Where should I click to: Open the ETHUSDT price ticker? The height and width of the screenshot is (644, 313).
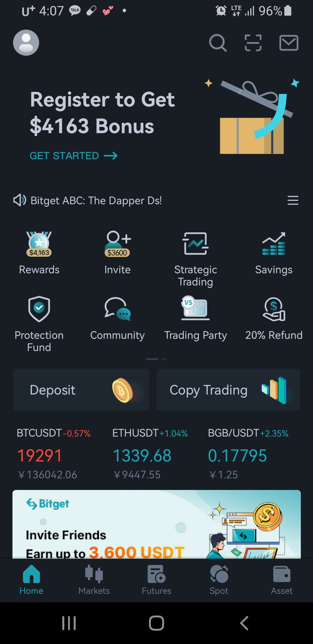click(150, 453)
